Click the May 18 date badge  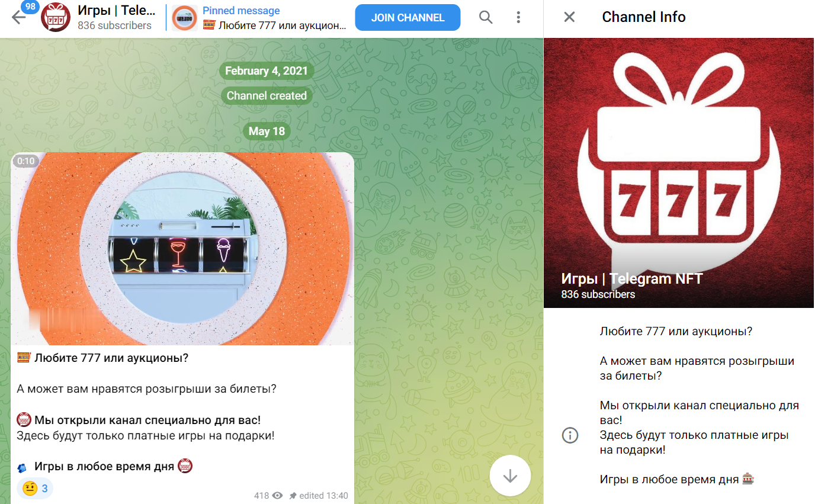click(x=267, y=131)
